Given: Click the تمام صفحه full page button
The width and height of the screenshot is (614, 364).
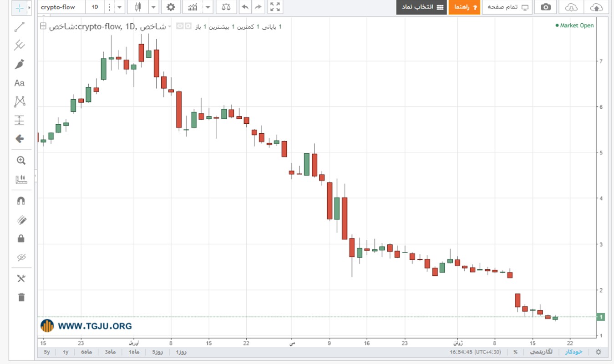Looking at the screenshot, I should tap(507, 7).
